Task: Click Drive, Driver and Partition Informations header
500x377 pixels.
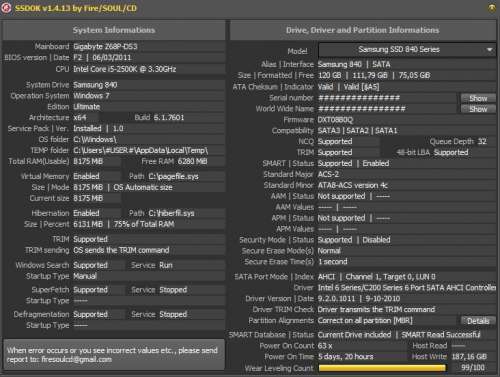Action: (363, 30)
